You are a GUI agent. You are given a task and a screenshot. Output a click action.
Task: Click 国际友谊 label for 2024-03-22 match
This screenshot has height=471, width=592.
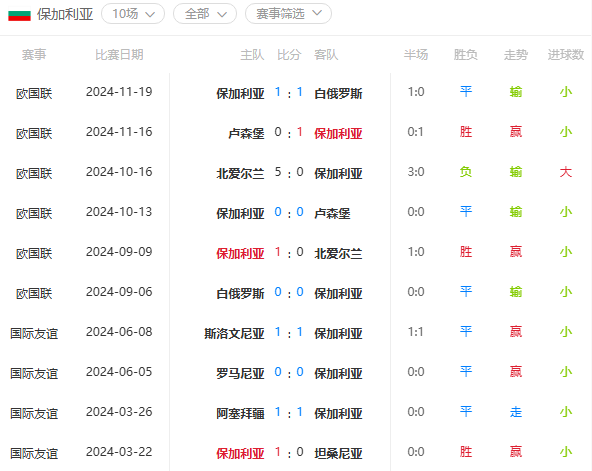click(34, 454)
